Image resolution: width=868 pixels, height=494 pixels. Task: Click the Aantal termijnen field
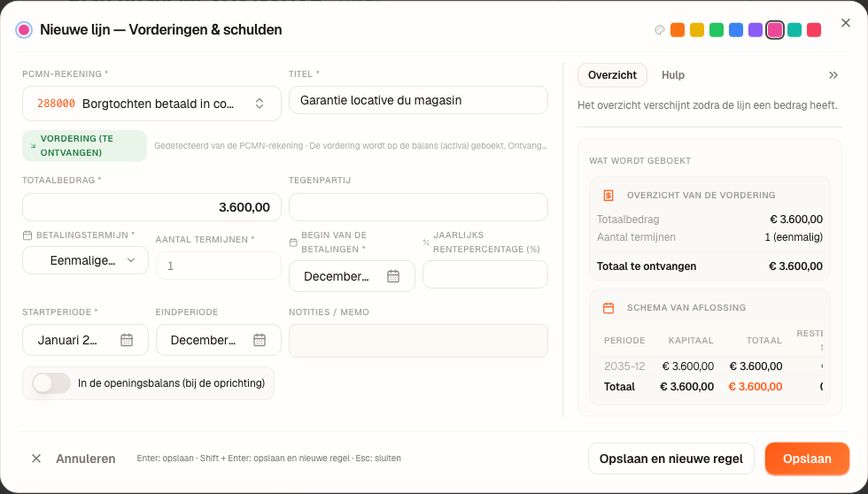[219, 266]
